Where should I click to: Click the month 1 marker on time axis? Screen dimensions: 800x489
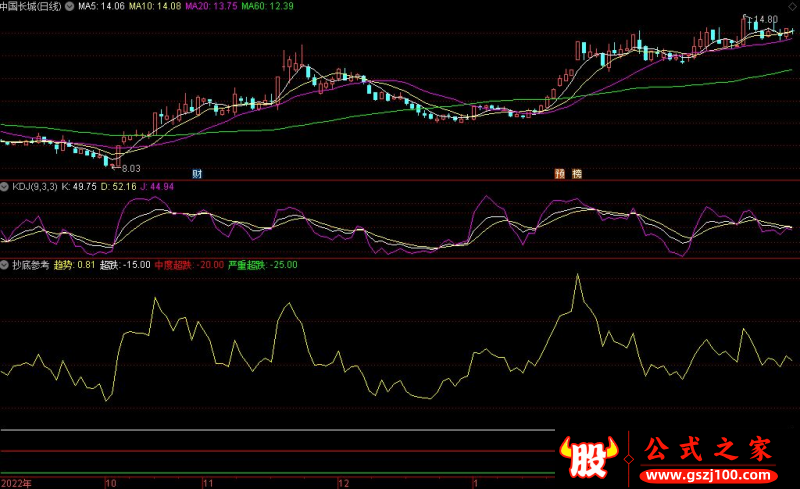pyautogui.click(x=476, y=483)
